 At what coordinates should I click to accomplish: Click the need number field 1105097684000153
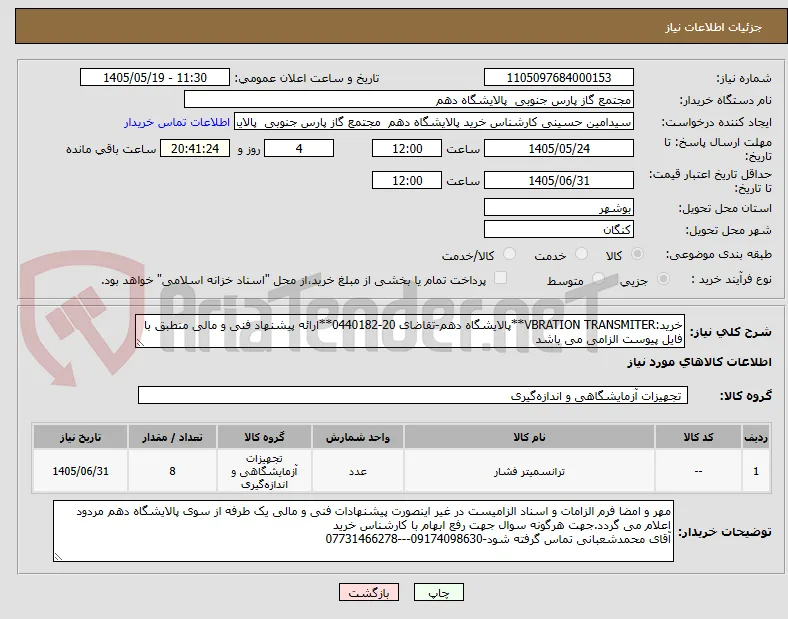558,77
